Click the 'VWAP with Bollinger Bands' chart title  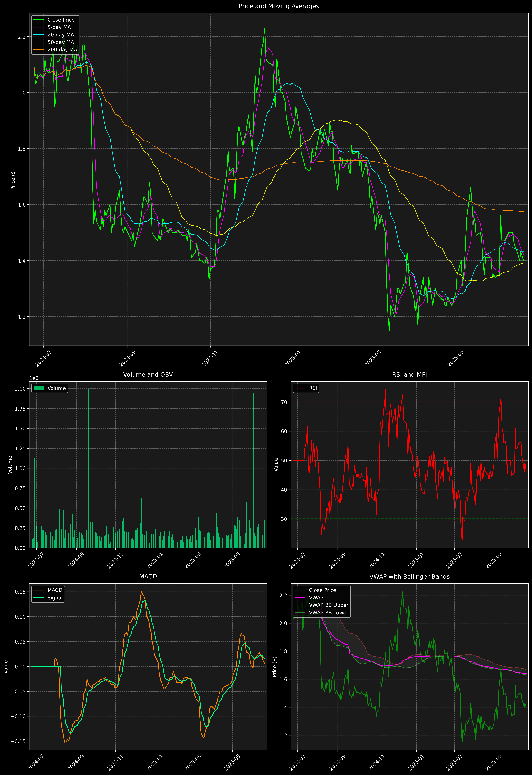tap(409, 577)
